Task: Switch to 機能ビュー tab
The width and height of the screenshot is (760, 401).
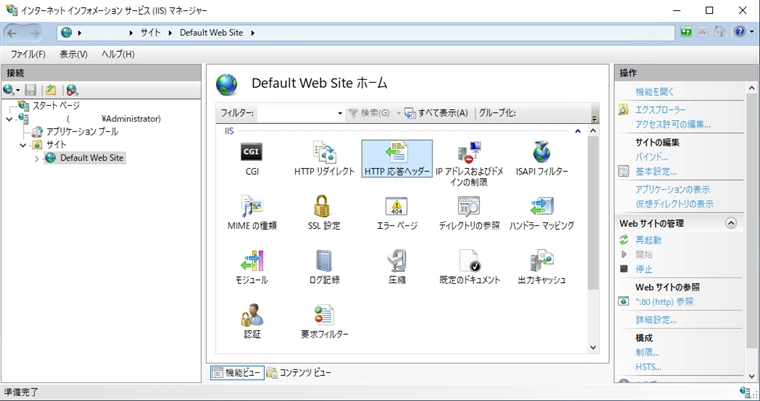Action: pyautogui.click(x=238, y=373)
